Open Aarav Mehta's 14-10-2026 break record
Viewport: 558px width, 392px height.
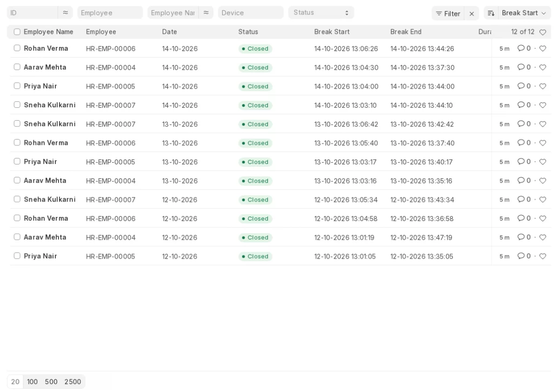pos(45,67)
